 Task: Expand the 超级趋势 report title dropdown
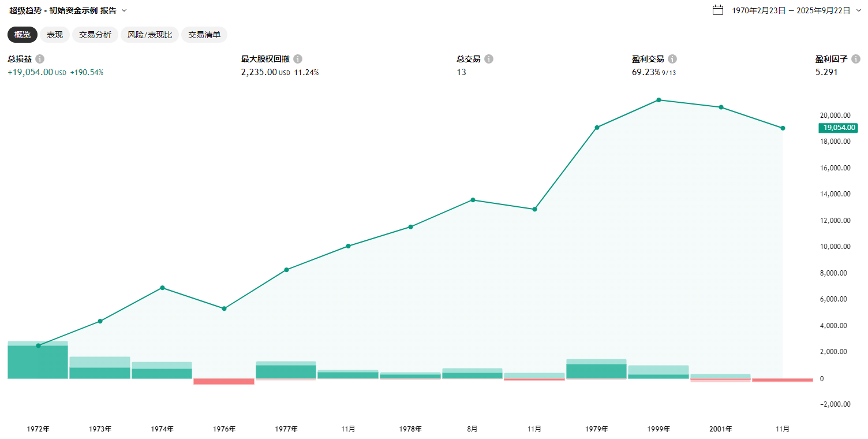tap(124, 10)
